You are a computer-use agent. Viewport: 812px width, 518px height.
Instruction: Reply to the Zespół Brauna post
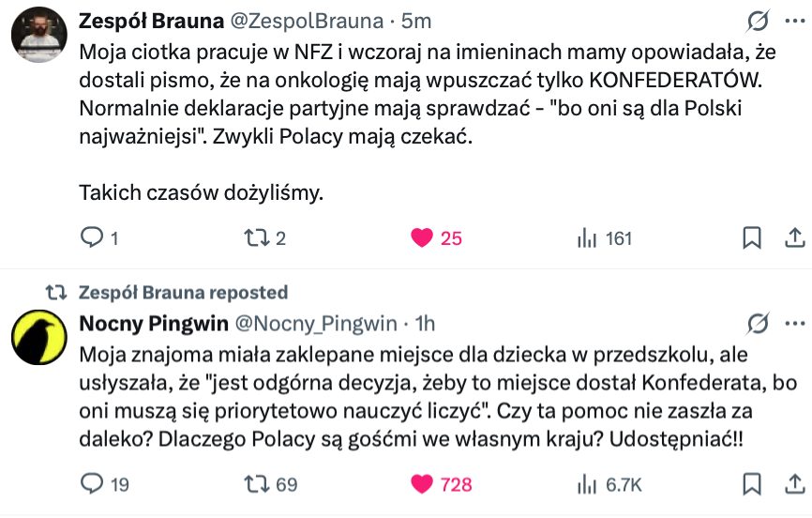pyautogui.click(x=92, y=238)
